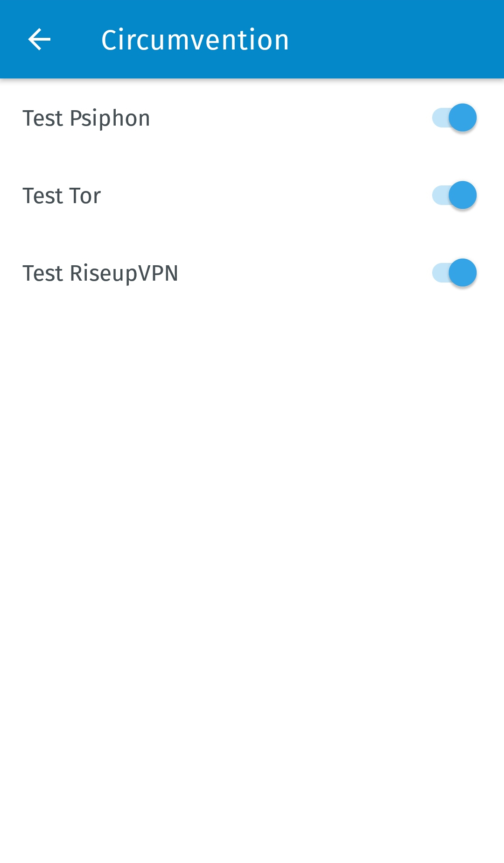Screen dimensions: 504x863
Task: Disable the Test Psiphon switch
Action: point(454,118)
